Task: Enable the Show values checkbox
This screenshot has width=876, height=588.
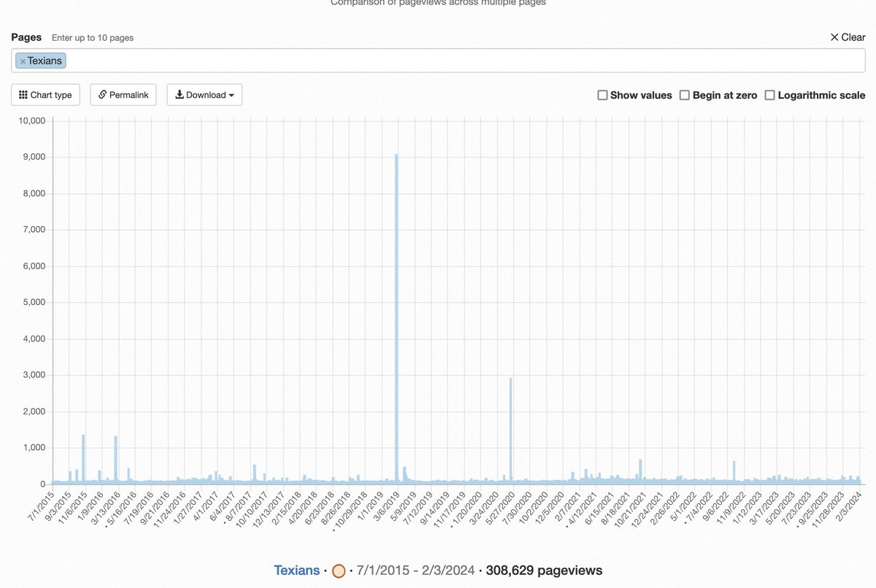Action: [602, 95]
